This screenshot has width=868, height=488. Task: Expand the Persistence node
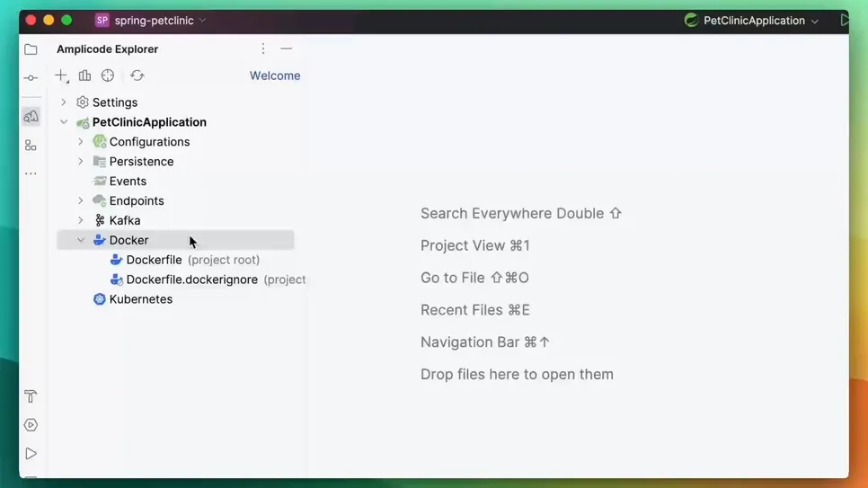(81, 162)
